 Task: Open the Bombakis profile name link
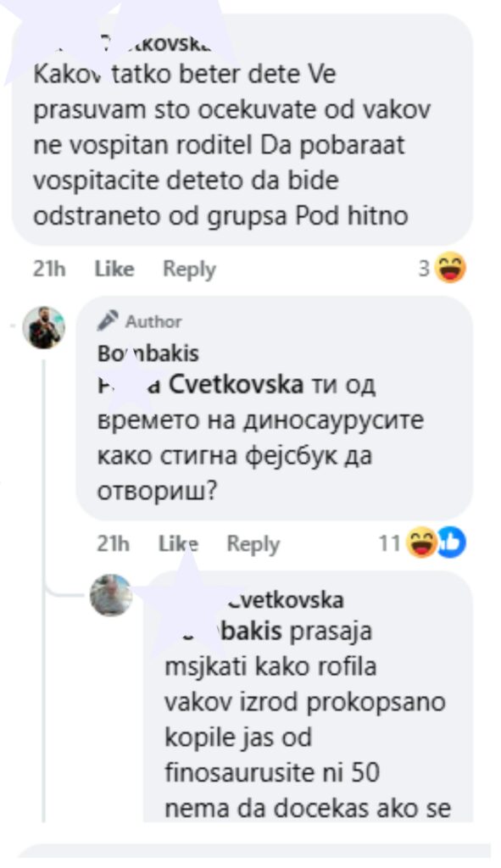(x=148, y=353)
